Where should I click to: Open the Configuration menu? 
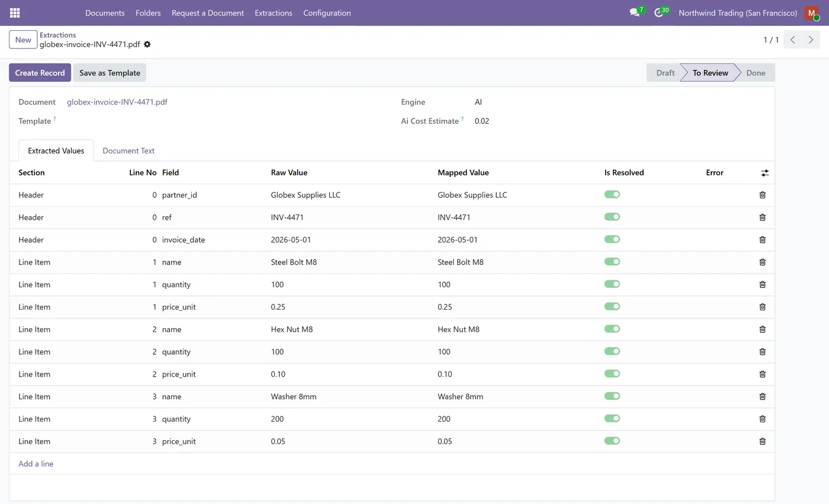pos(327,12)
